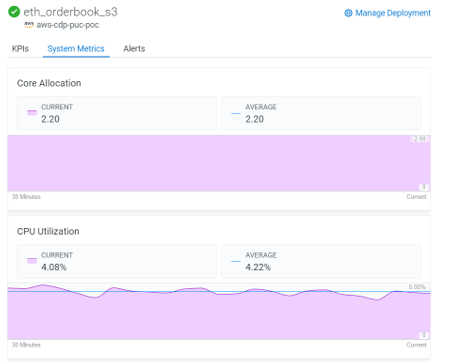
Task: Click the Core Allocation area chart
Action: (219, 163)
